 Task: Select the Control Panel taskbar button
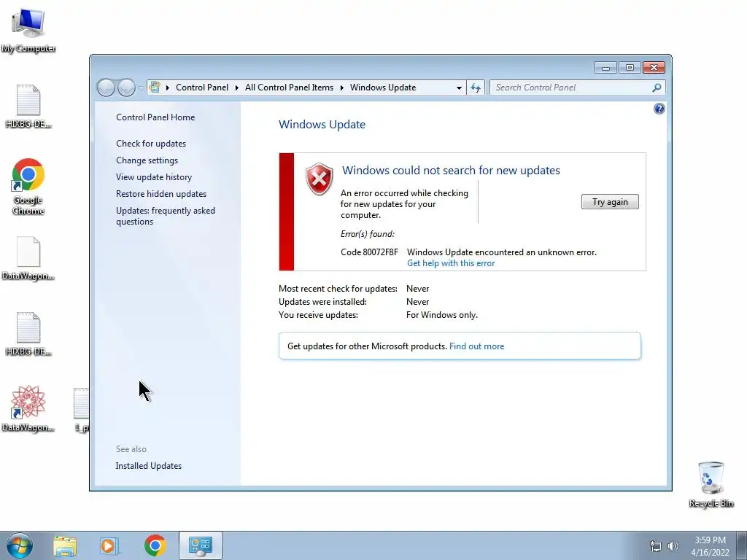(200, 545)
